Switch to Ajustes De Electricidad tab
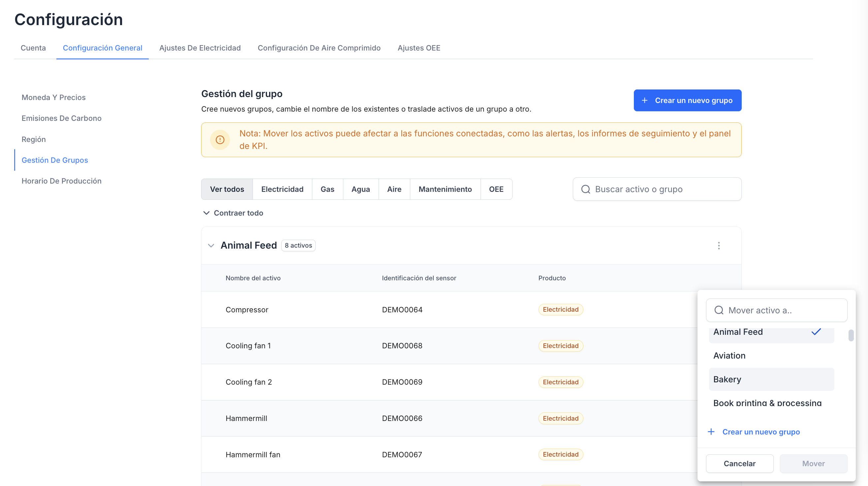The image size is (868, 486). (200, 48)
